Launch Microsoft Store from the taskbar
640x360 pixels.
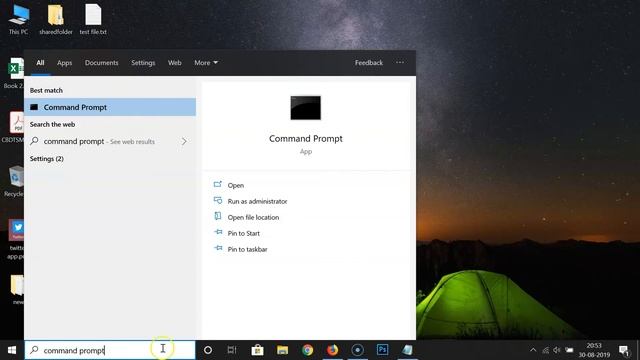pyautogui.click(x=257, y=350)
